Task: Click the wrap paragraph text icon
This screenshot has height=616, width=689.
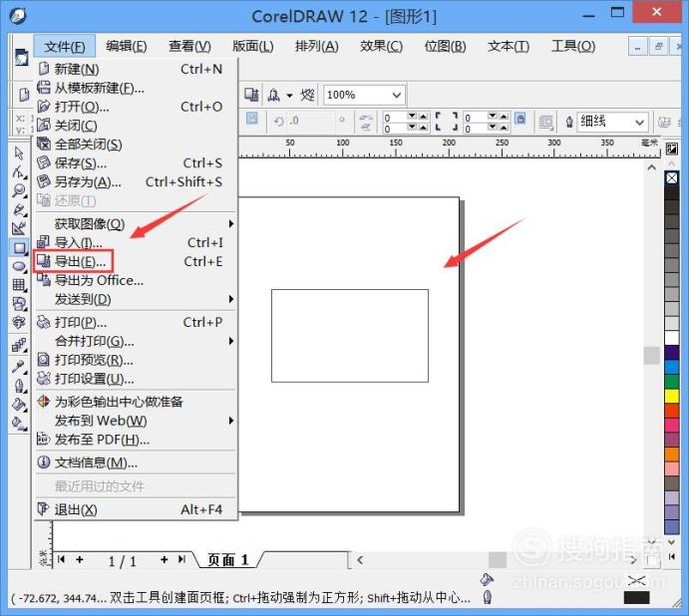Action: (545, 123)
